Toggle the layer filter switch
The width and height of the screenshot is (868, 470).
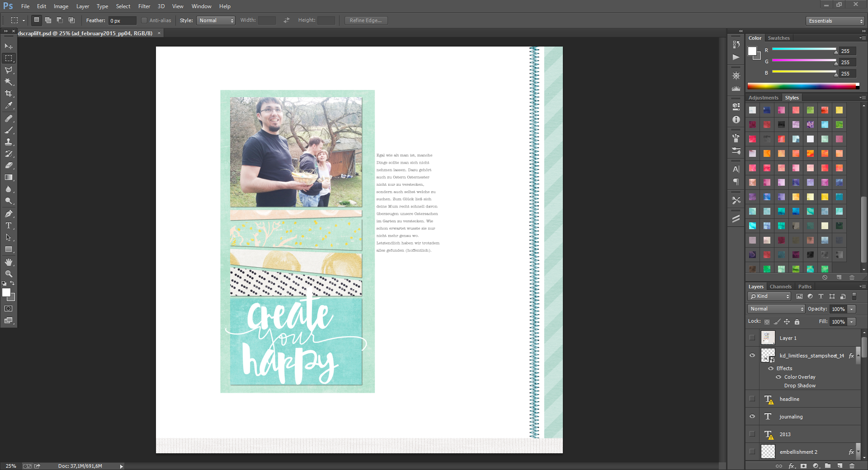pos(854,296)
